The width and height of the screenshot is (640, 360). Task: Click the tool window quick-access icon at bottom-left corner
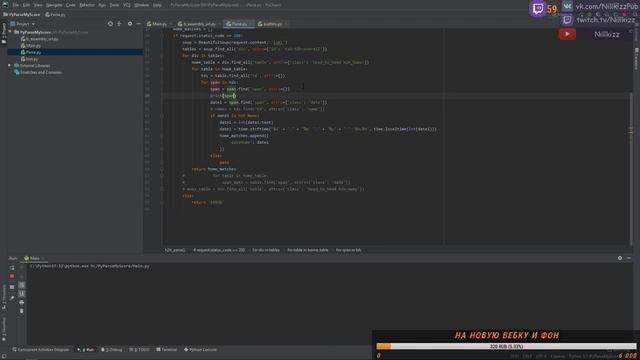4,356
